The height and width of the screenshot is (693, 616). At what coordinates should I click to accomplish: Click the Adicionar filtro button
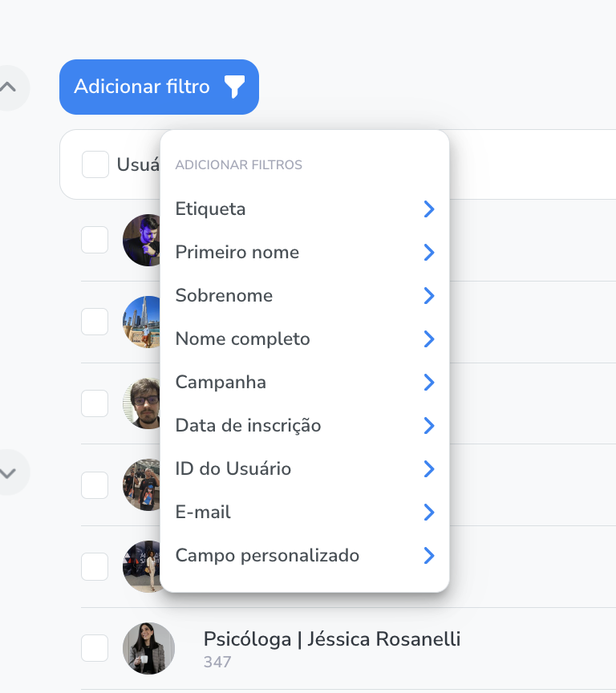pyautogui.click(x=159, y=87)
